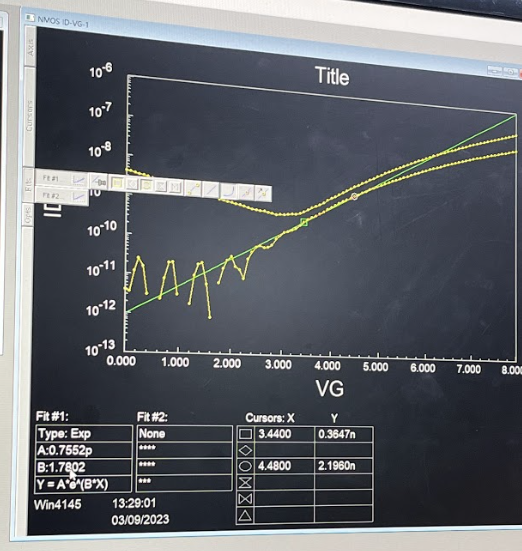Click the diamond cursor symbol in Cursors table
Image resolution: width=522 pixels, height=551 pixels.
[x=245, y=450]
